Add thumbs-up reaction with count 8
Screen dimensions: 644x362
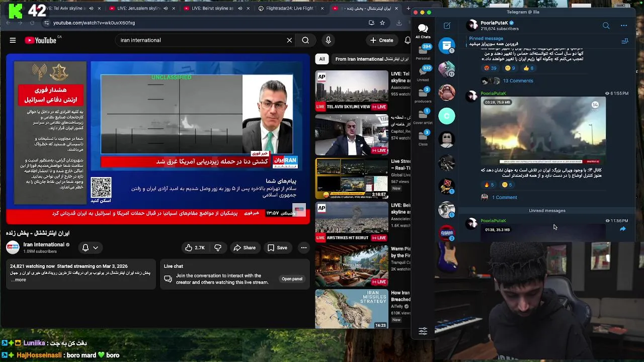(x=528, y=68)
